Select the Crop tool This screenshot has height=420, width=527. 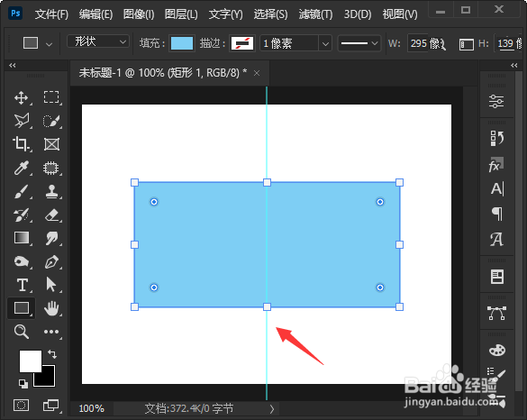point(22,144)
